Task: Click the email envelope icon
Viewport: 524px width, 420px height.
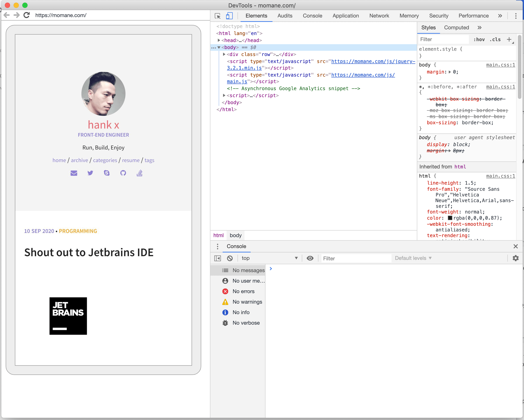Action: (x=74, y=173)
